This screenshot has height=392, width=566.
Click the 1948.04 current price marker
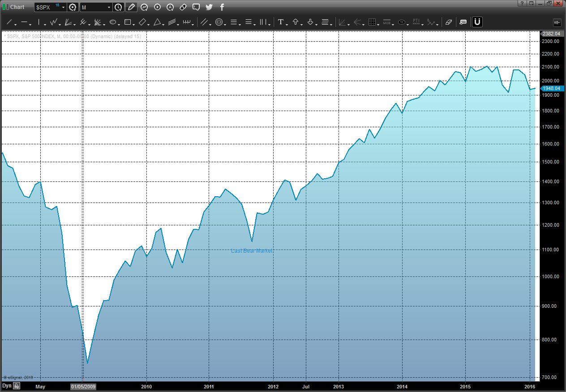[x=551, y=88]
